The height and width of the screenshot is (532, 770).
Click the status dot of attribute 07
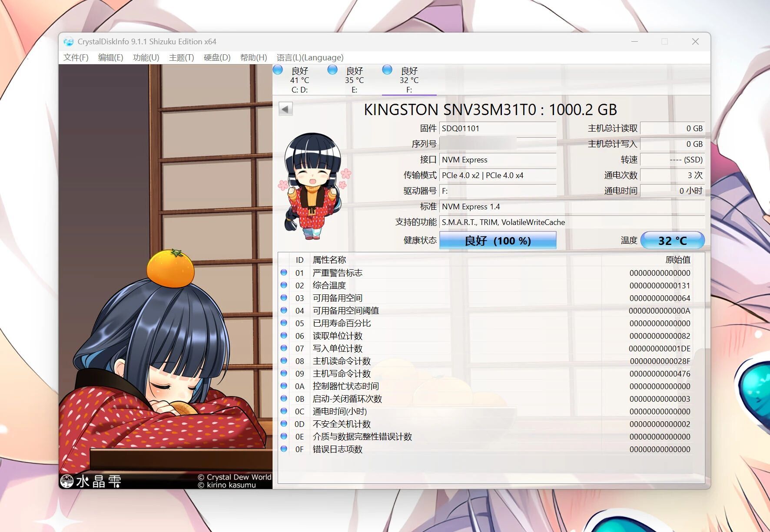pyautogui.click(x=284, y=348)
